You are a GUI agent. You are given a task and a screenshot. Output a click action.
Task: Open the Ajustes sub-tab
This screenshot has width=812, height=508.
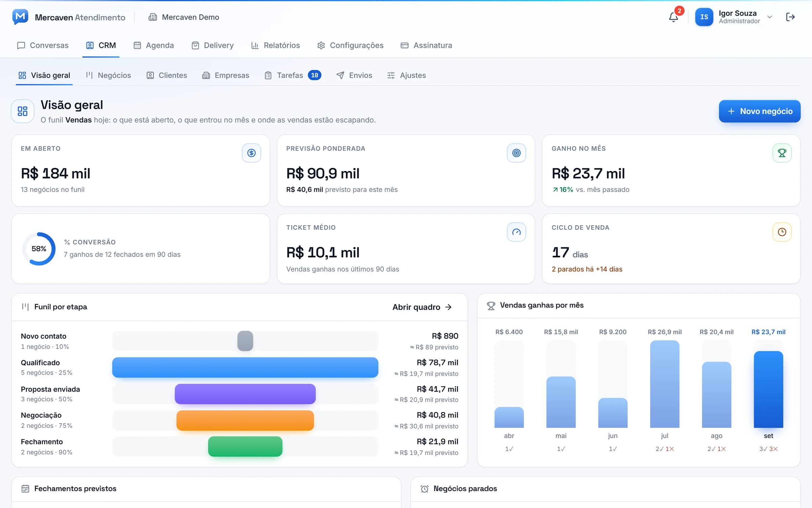tap(406, 75)
